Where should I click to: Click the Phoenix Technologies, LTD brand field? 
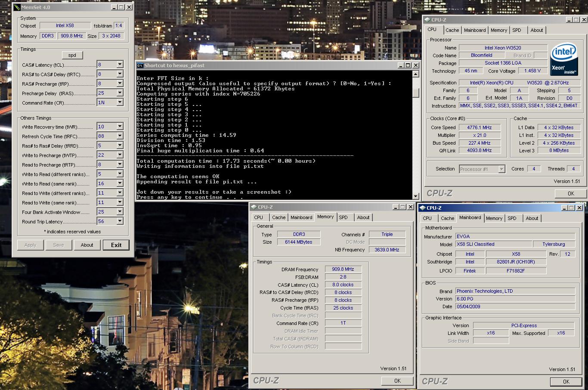515,291
